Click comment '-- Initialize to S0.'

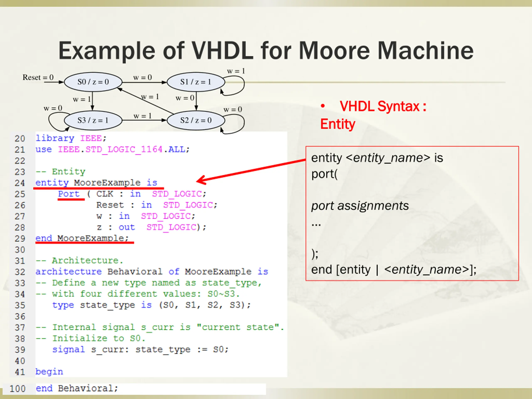pos(90,339)
